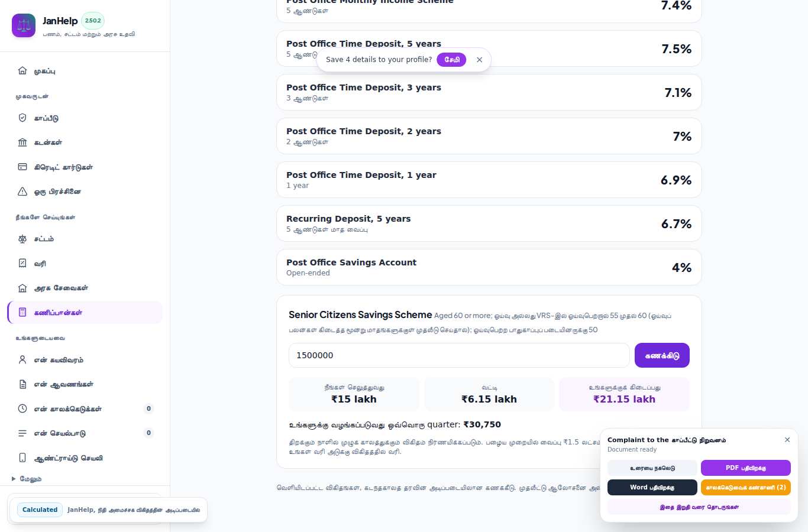Click the Recurring Deposit, 5 years card
The image size is (808, 532).
pos(489,223)
